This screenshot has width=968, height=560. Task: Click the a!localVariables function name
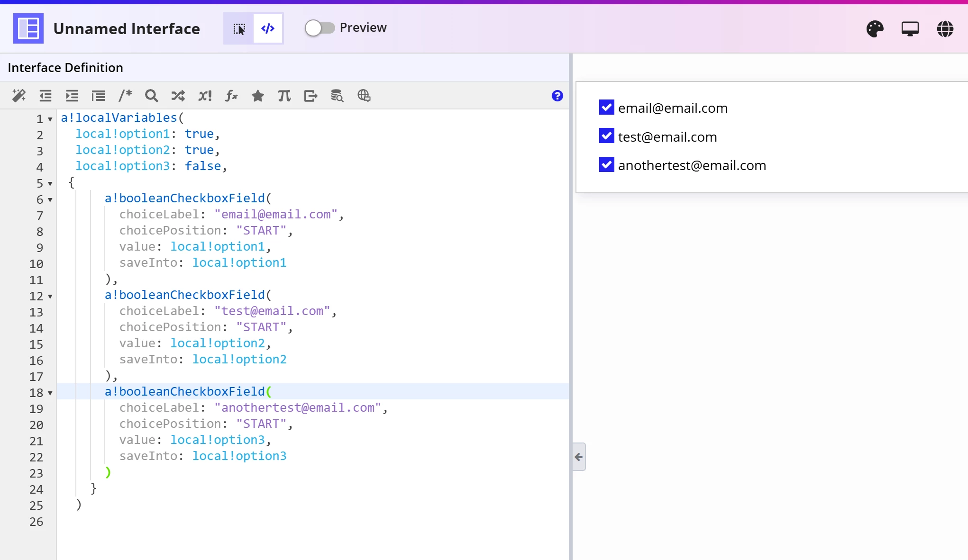click(119, 118)
